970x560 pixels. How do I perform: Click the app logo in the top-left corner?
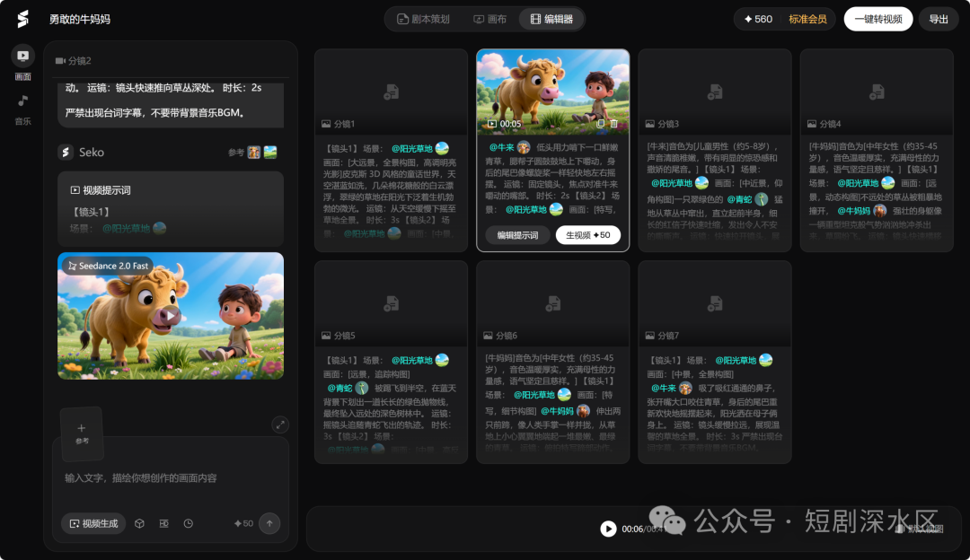22,19
